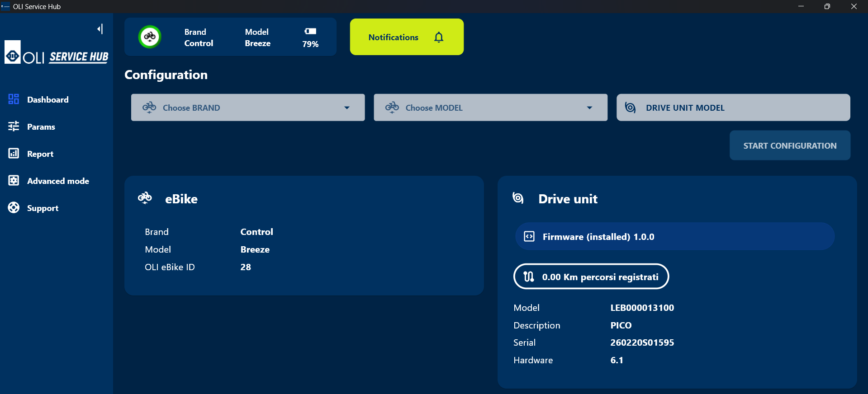
Task: Click the Model Breeze header info
Action: [x=258, y=38]
